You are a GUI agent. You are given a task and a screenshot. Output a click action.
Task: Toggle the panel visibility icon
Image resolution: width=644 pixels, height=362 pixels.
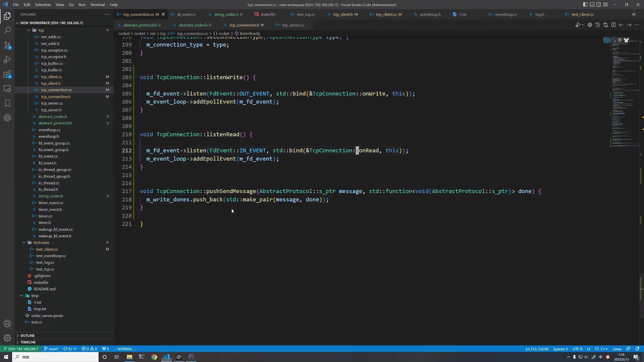click(592, 4)
